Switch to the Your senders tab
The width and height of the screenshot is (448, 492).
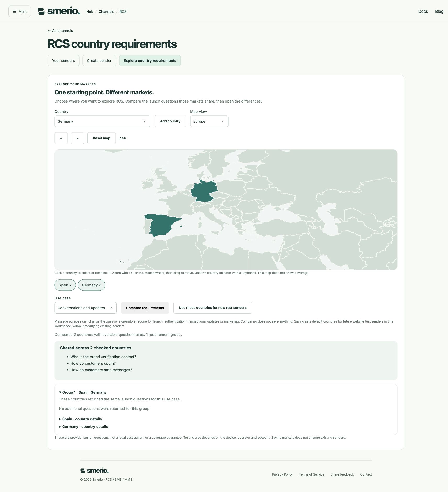point(63,61)
